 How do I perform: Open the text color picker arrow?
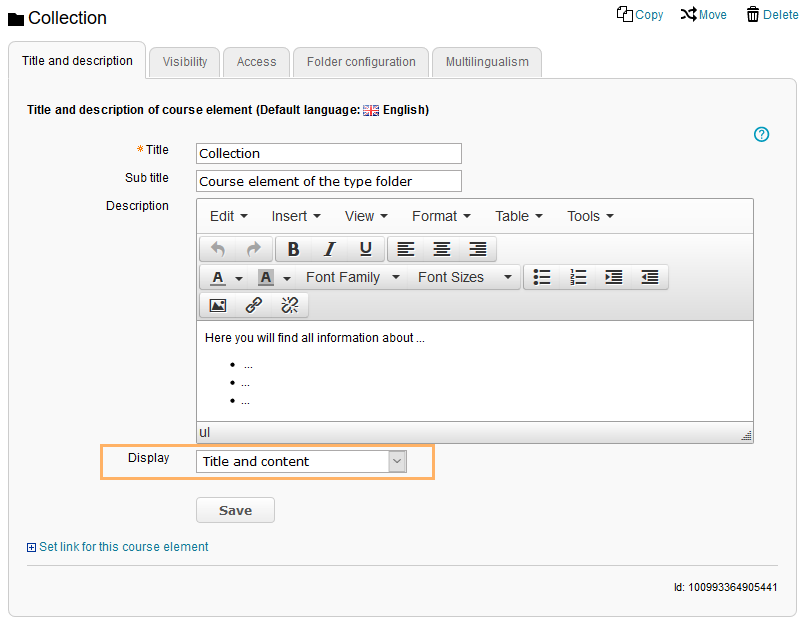239,278
